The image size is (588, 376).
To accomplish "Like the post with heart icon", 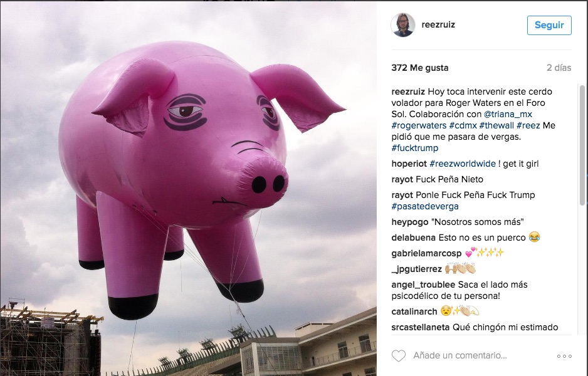I will [399, 355].
